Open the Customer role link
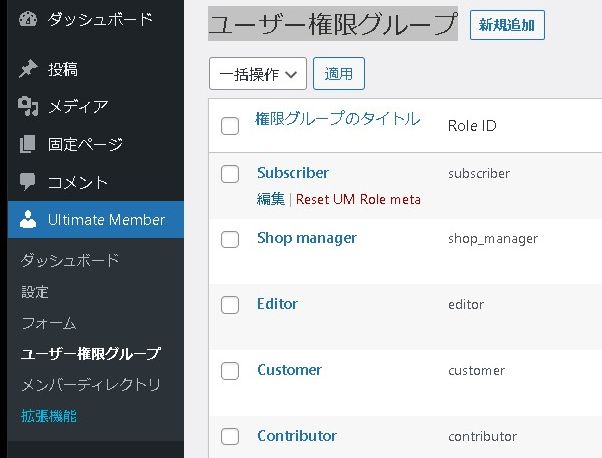 [289, 370]
